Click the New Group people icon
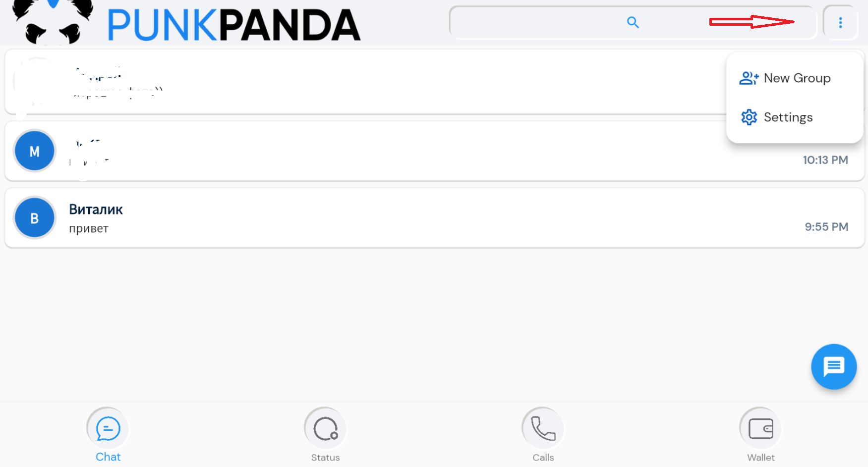868x467 pixels. tap(749, 78)
